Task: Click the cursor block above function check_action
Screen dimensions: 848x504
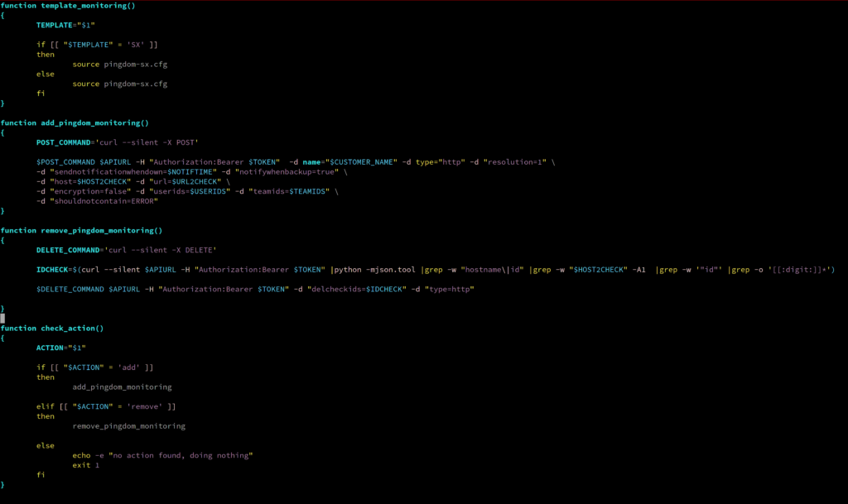Action: (x=2, y=319)
